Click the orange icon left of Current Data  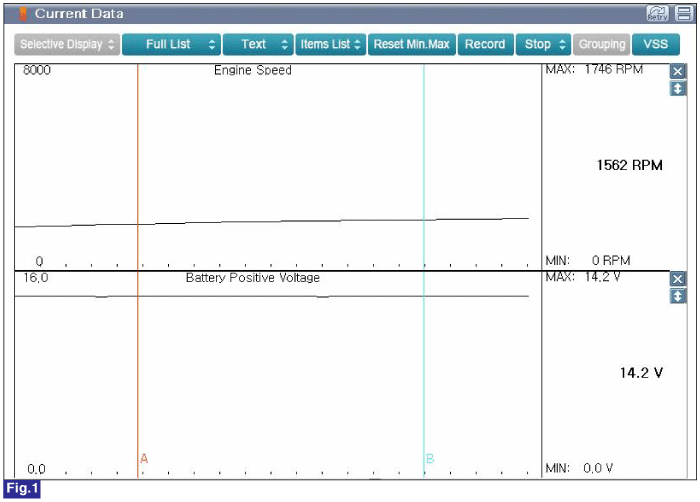coord(23,14)
